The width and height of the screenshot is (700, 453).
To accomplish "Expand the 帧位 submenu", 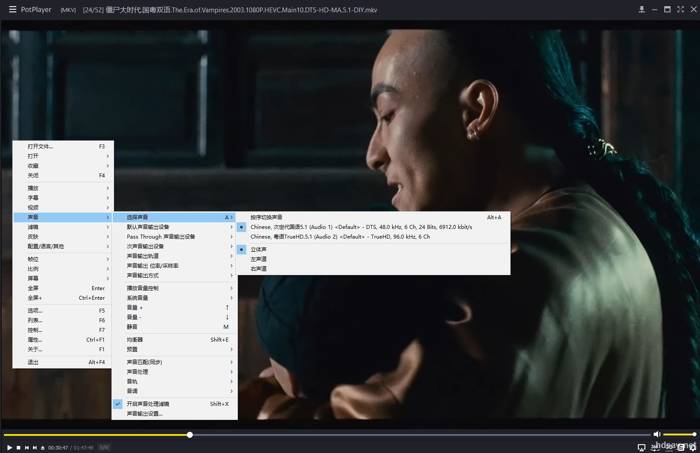I will 63,259.
